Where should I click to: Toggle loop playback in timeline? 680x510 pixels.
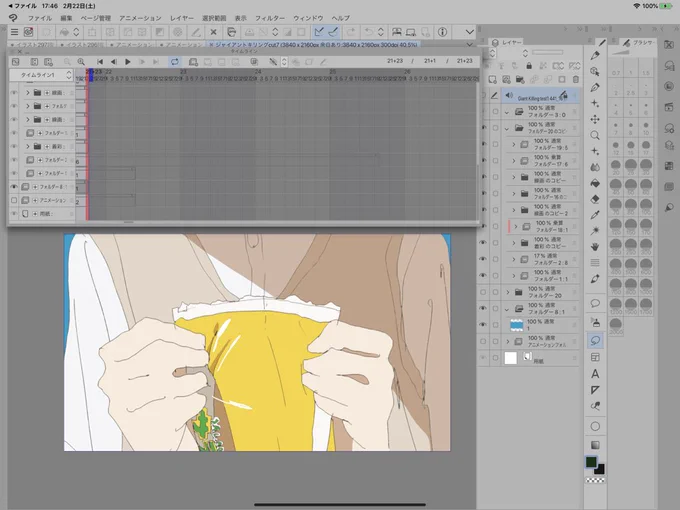coord(174,62)
